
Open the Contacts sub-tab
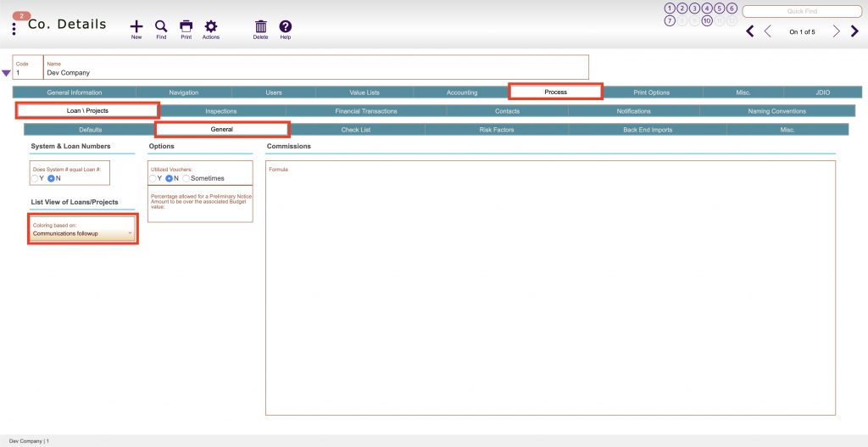click(x=508, y=111)
